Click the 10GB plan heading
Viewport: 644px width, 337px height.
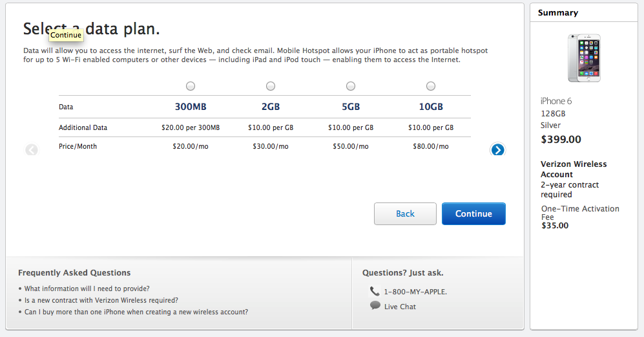431,107
